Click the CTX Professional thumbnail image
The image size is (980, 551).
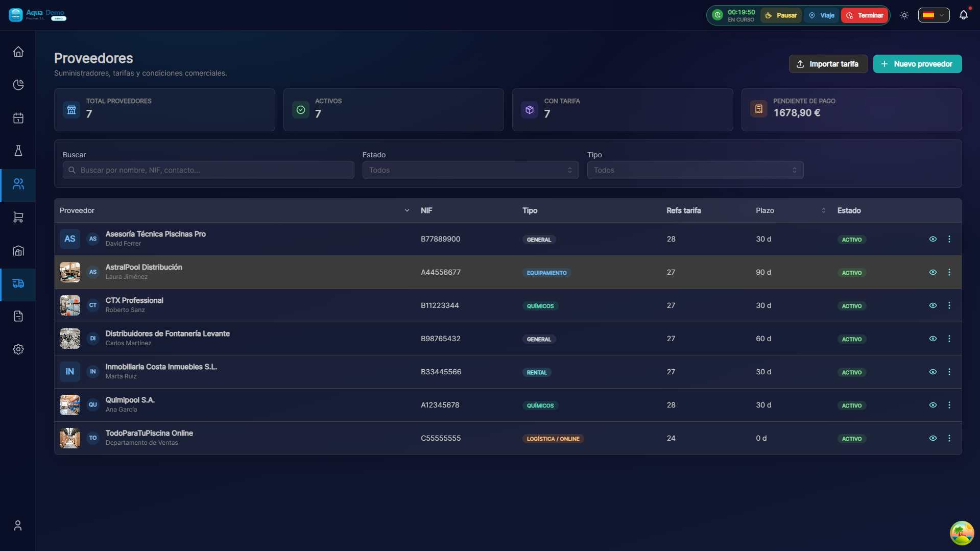click(x=70, y=305)
